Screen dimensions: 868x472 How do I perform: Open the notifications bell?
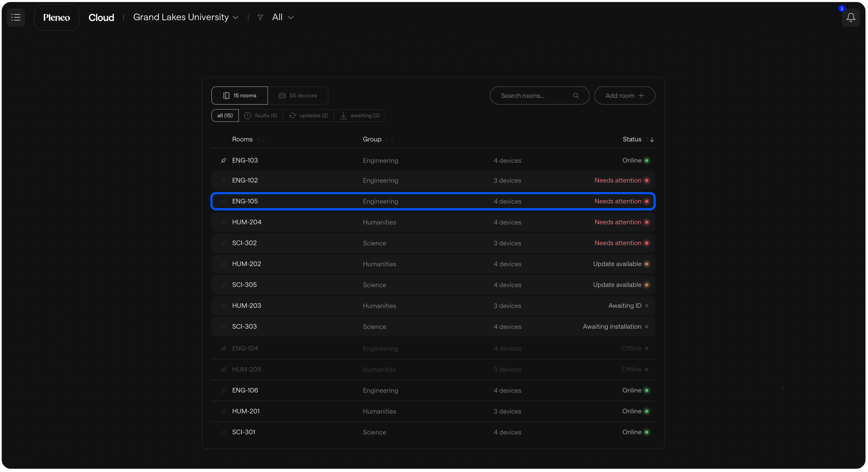[x=850, y=17]
